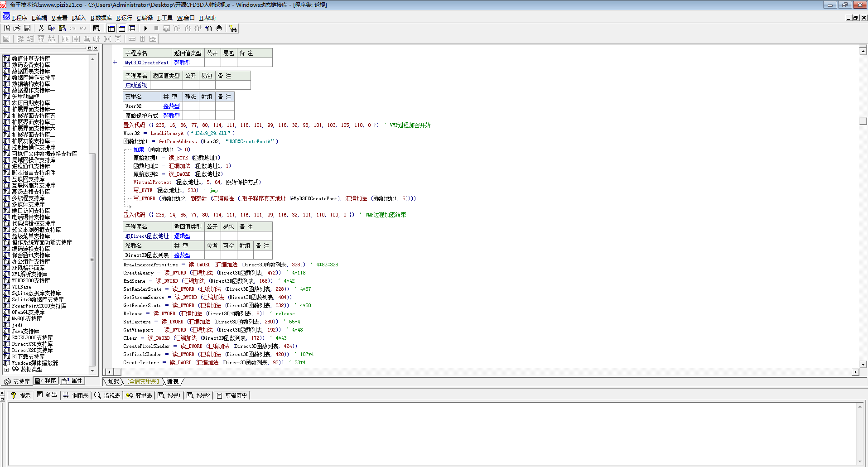This screenshot has height=467, width=868.
Task: Switch to the 属性 panel tab
Action: [x=72, y=381]
